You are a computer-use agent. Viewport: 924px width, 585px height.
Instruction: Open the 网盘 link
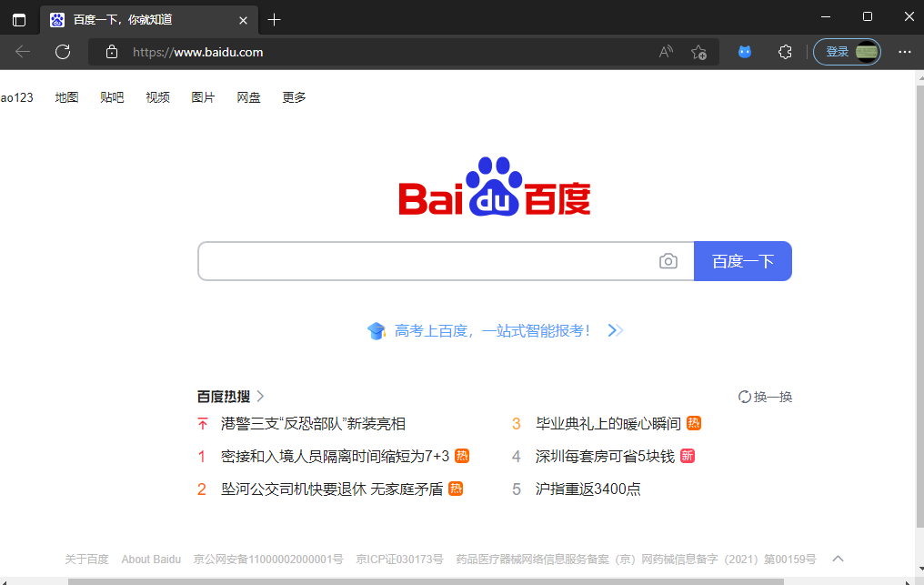[x=248, y=97]
